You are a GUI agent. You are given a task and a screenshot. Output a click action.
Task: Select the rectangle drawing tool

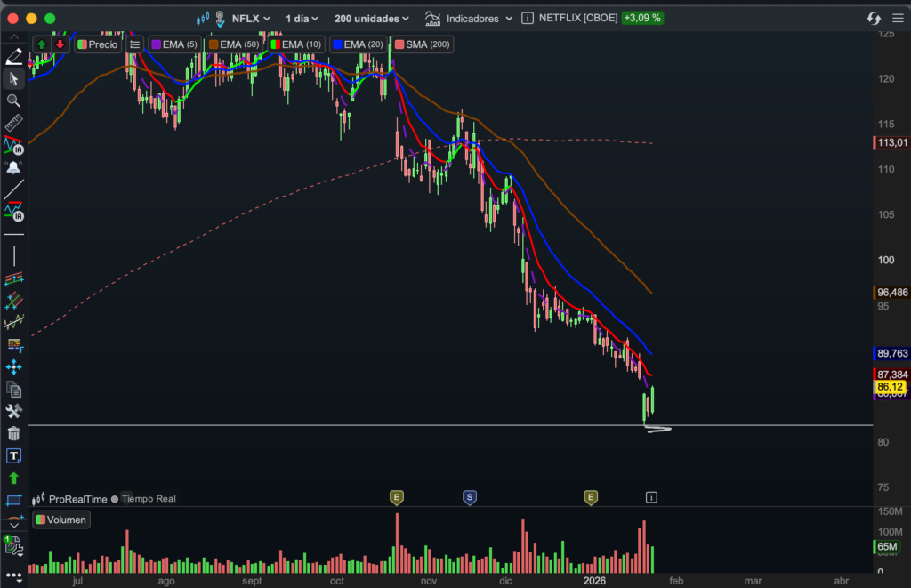pyautogui.click(x=14, y=500)
